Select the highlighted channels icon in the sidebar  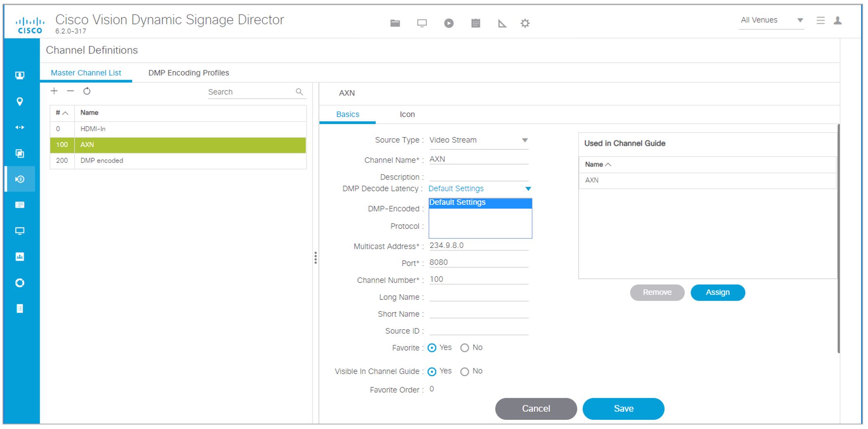pos(20,179)
